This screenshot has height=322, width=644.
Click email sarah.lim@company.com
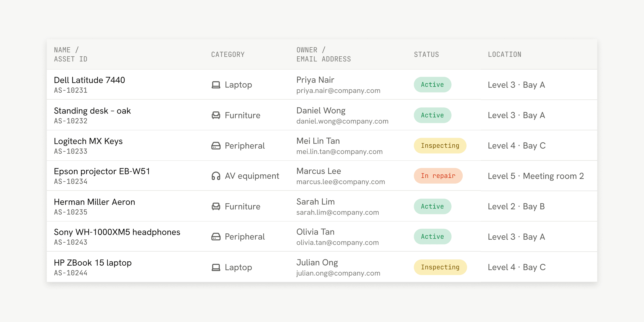[338, 213]
